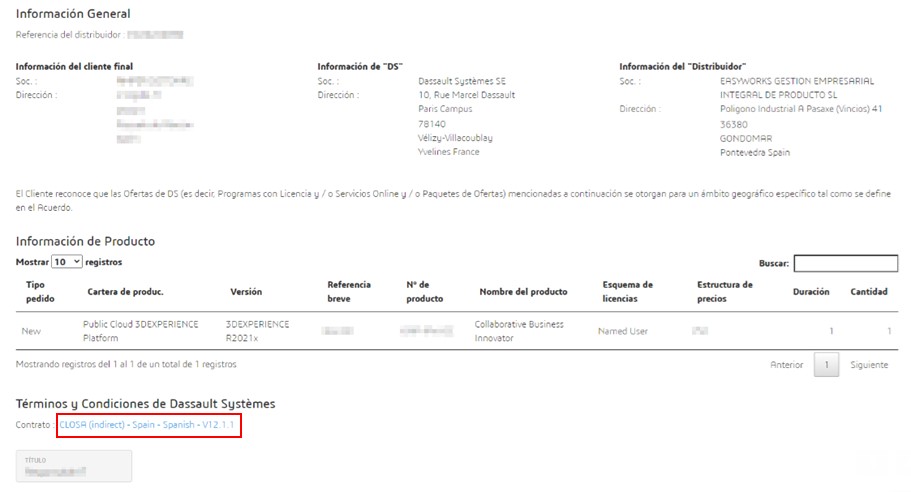This screenshot has height=492, width=911.
Task: Open the 'Mostrar' records count dropdown
Action: click(67, 262)
